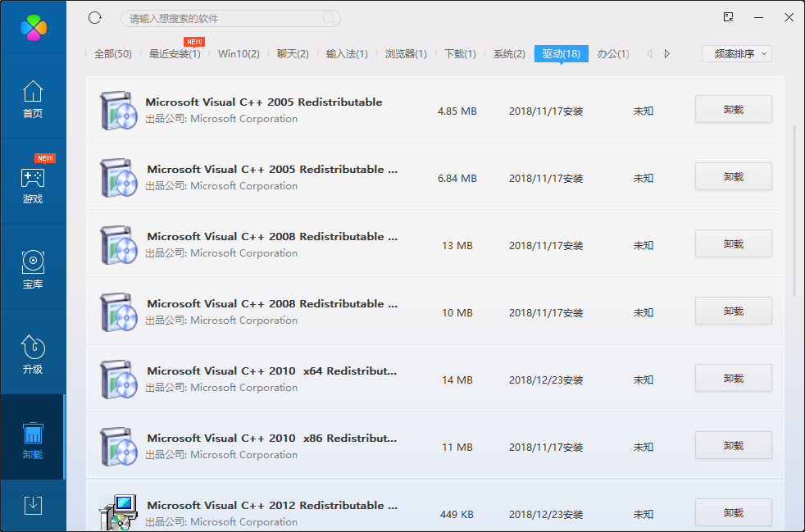Uninstall Visual C++ 2010 x64 Redistributable
Image resolution: width=805 pixels, height=532 pixels.
733,379
